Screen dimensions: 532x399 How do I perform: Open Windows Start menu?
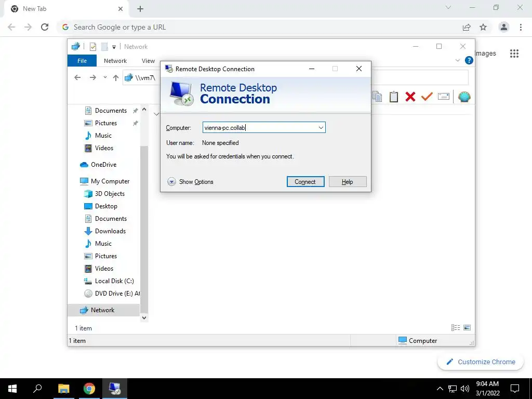tap(12, 389)
